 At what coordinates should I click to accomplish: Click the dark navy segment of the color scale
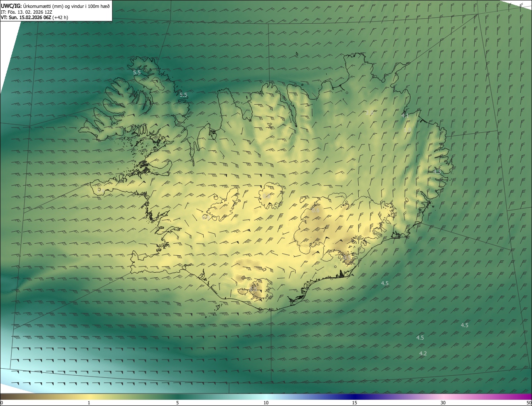355,396
